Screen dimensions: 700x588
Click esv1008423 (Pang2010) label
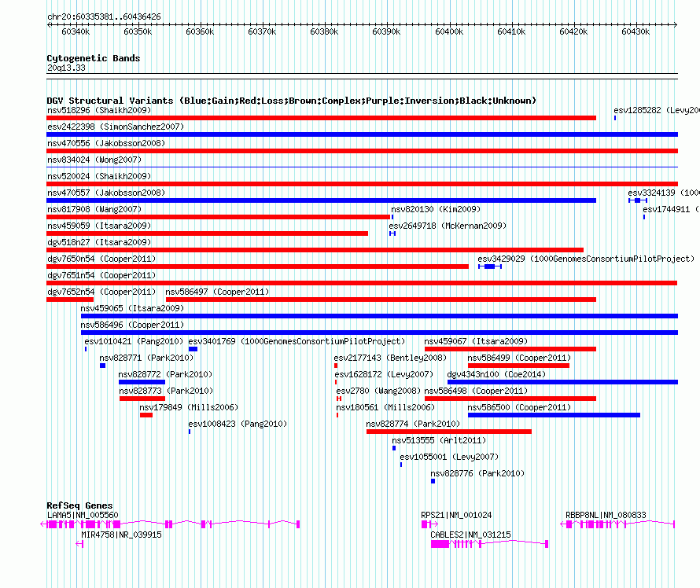238,424
